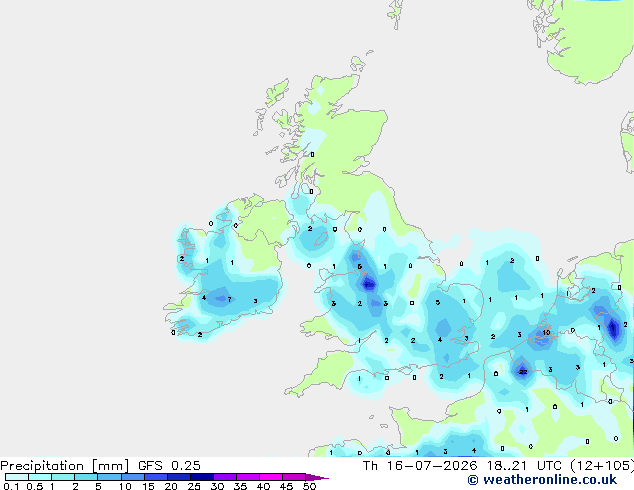Viewport: 634px width, 490px height.
Task: Click the '0.1' legend scale label
Action: 11,486
